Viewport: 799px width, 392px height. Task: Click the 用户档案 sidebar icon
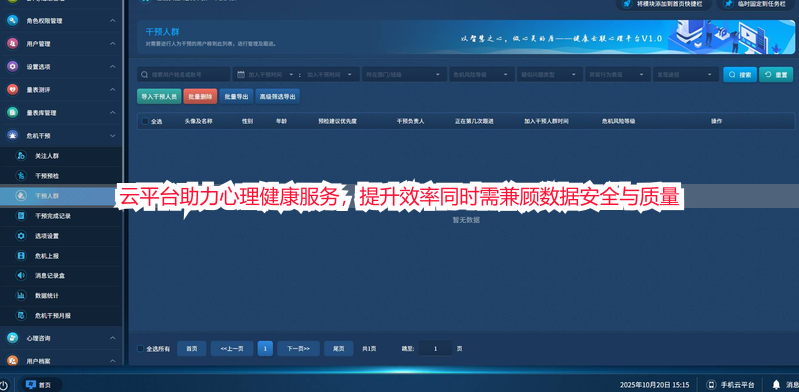click(x=13, y=360)
